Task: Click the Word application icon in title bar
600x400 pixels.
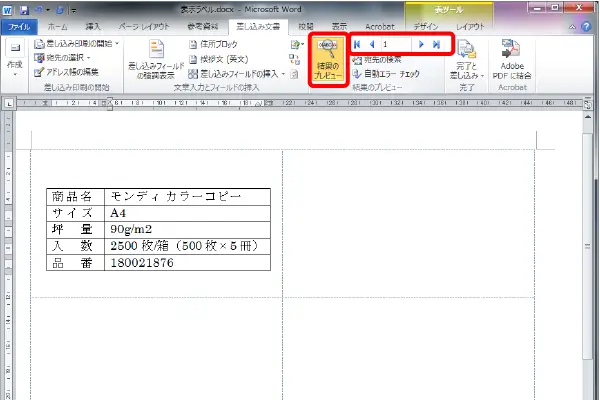Action: coord(7,10)
